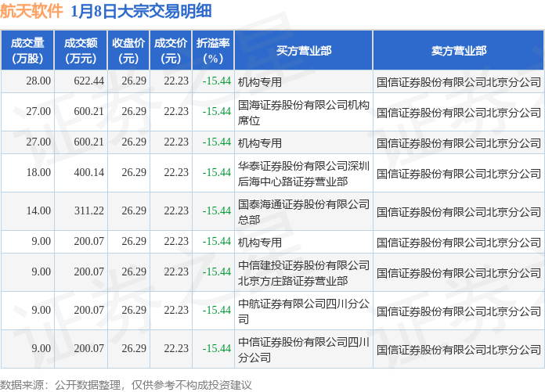Image resolution: width=545 pixels, height=392 pixels.
Task: Click the 折溢率(%) column header
Action: [213, 50]
